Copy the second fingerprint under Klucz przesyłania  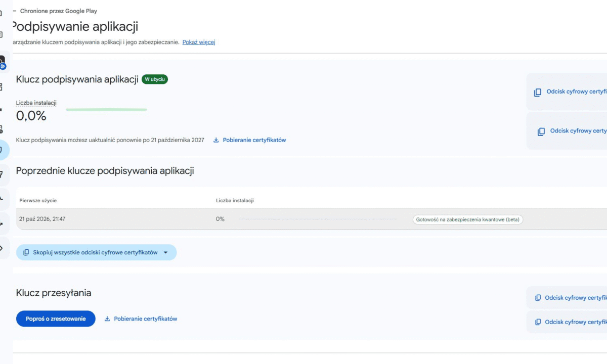click(571, 322)
